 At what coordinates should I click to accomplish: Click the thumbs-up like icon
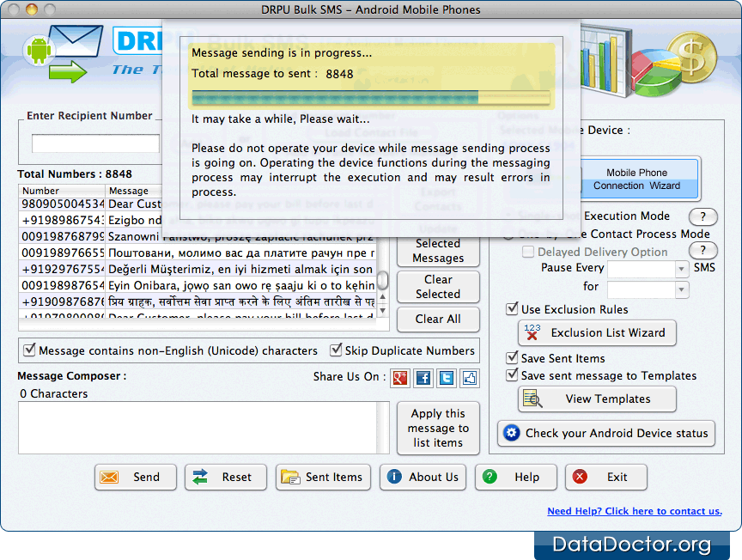(x=470, y=378)
